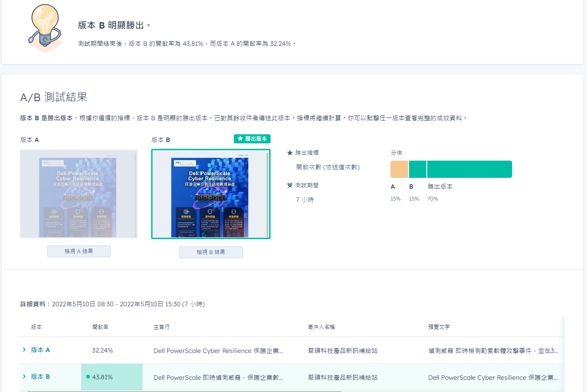587x392 pixels.
Task: Click the lightbulb illustration icon
Action: (45, 28)
